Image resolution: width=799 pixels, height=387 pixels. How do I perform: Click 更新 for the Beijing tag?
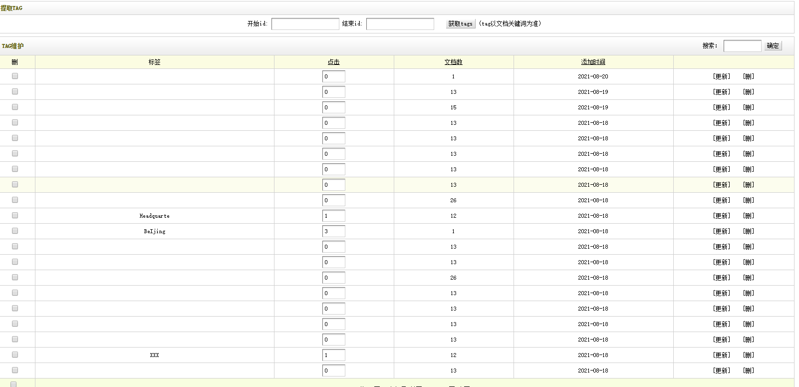721,231
